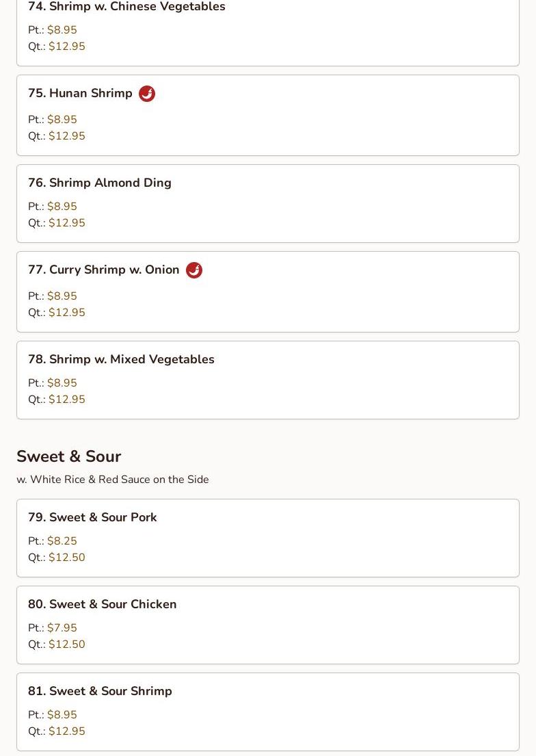Viewport: 536px width, 756px height.
Task: Select 79. Sweet & Sour Pork item
Action: (268, 538)
